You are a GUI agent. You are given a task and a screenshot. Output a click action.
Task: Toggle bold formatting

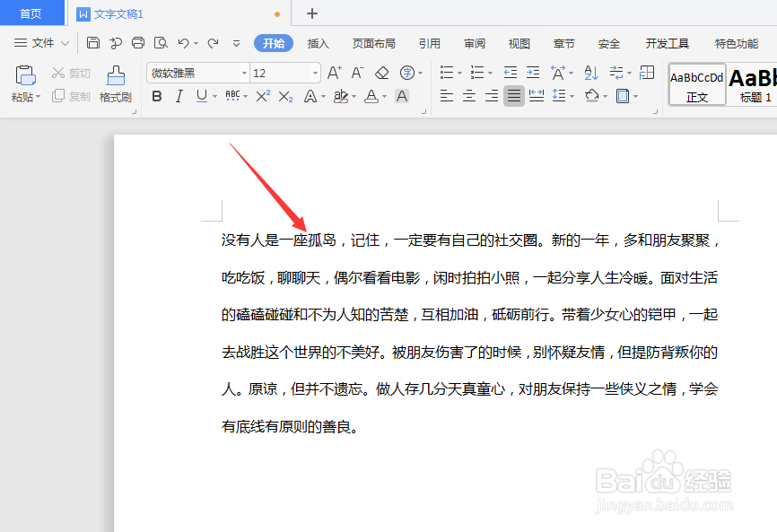click(x=158, y=96)
